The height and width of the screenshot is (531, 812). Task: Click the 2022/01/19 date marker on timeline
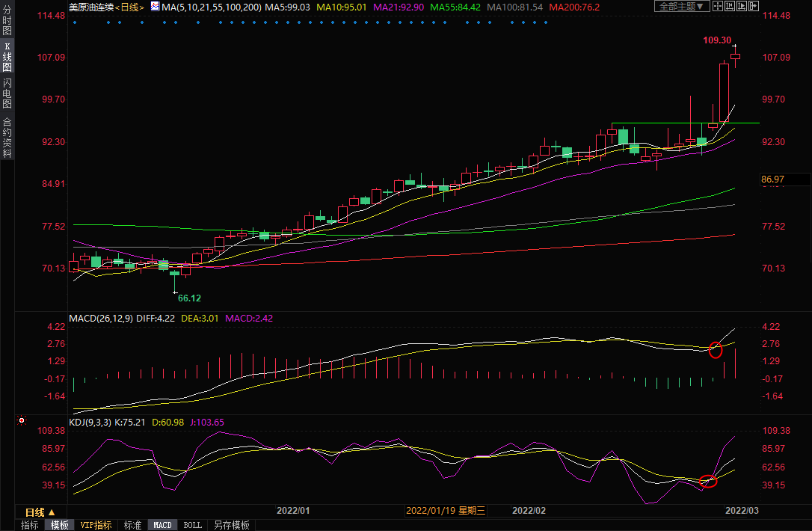tap(446, 511)
